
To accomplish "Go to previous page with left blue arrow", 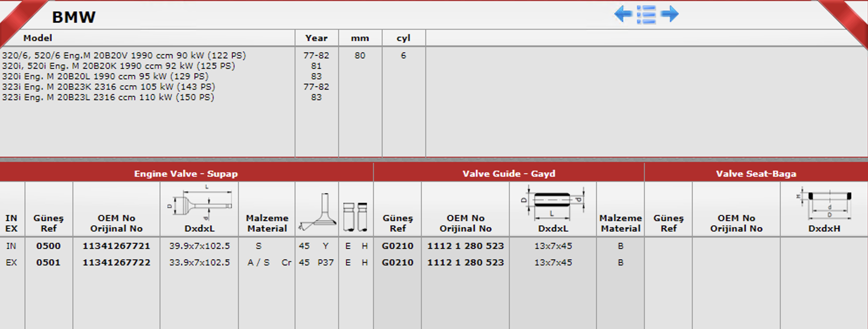I will pyautogui.click(x=623, y=14).
